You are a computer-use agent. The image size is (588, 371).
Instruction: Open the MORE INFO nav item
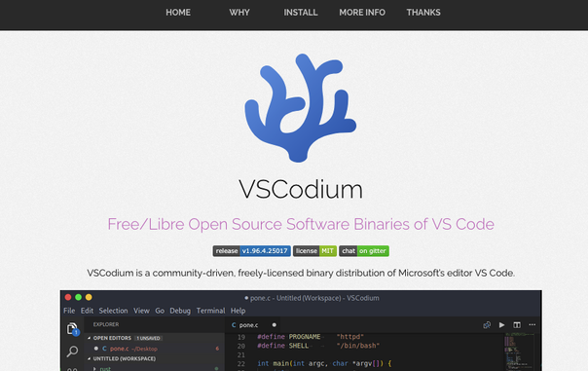[362, 13]
